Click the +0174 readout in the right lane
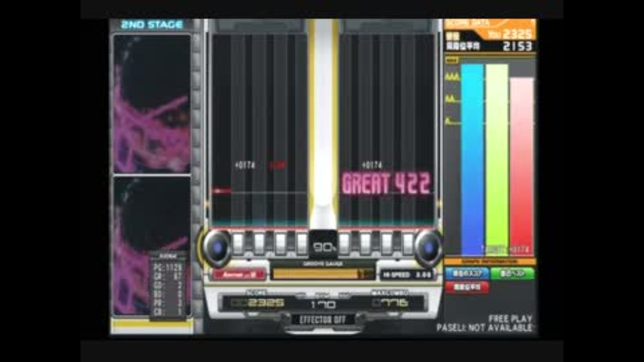 click(x=372, y=166)
